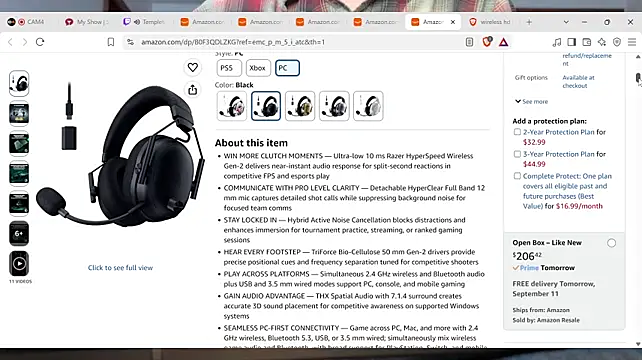The height and width of the screenshot is (360, 642).
Task: Select the first pink-white headset color swatch
Action: pos(232,106)
